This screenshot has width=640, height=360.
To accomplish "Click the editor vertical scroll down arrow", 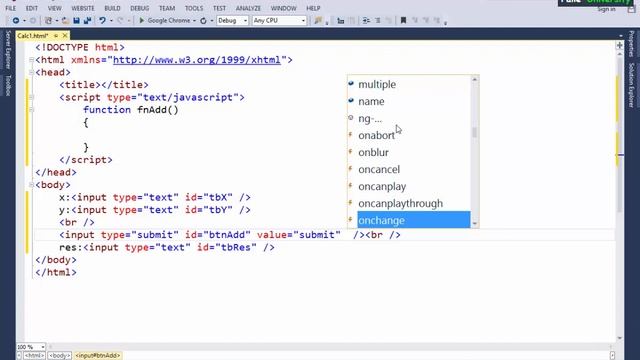I will click(x=620, y=338).
